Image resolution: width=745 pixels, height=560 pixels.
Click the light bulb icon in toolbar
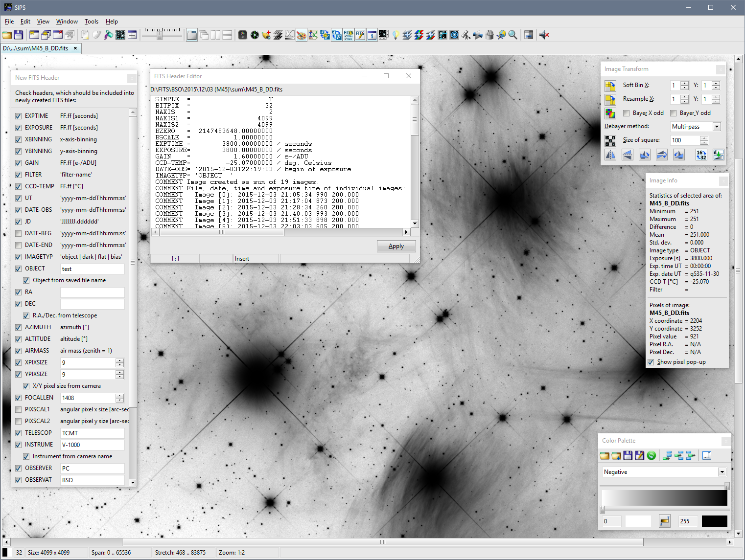coord(396,35)
